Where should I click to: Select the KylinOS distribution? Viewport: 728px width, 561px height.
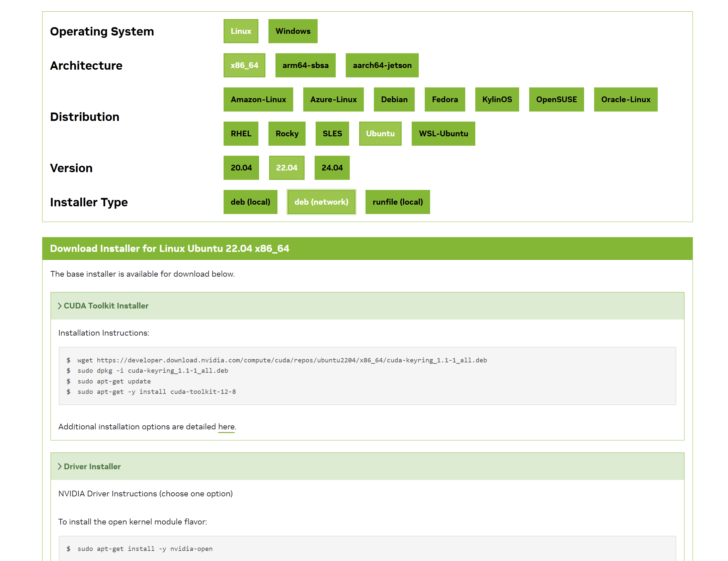pos(497,99)
